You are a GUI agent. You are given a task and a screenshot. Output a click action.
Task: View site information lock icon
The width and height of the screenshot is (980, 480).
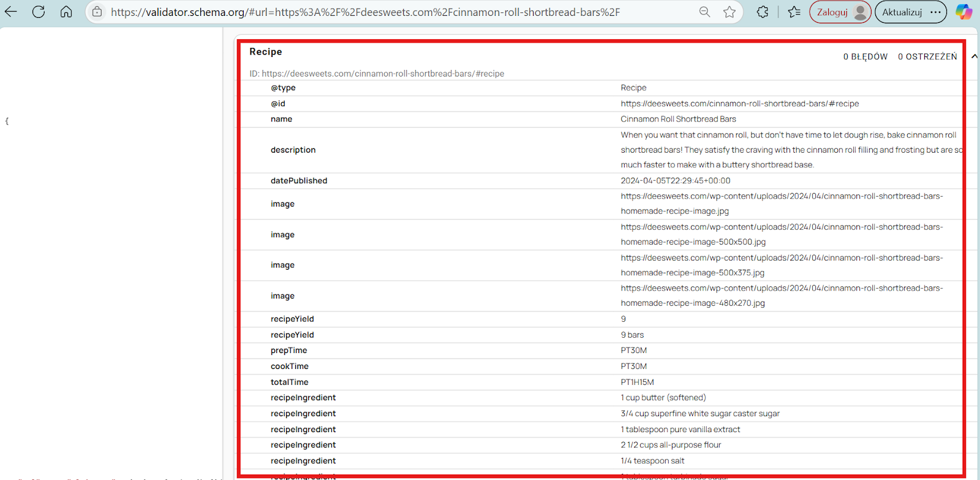[97, 12]
